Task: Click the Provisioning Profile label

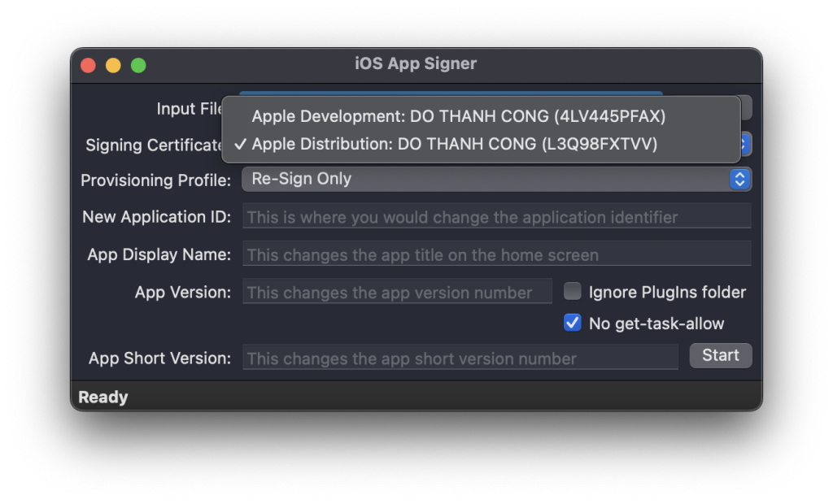Action: tap(156, 180)
